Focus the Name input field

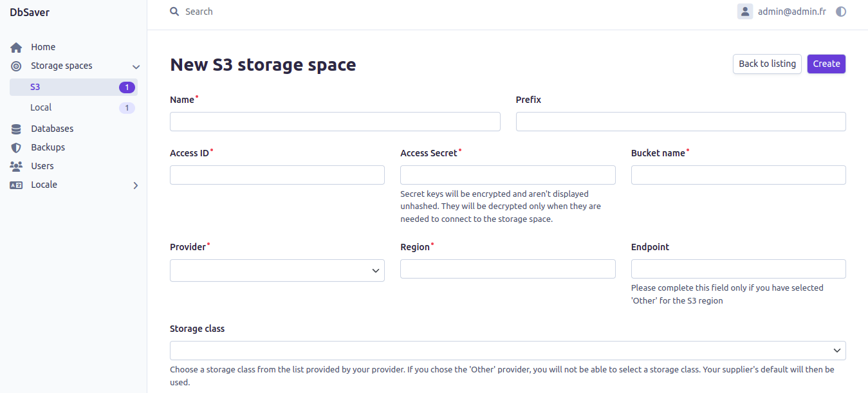(335, 122)
